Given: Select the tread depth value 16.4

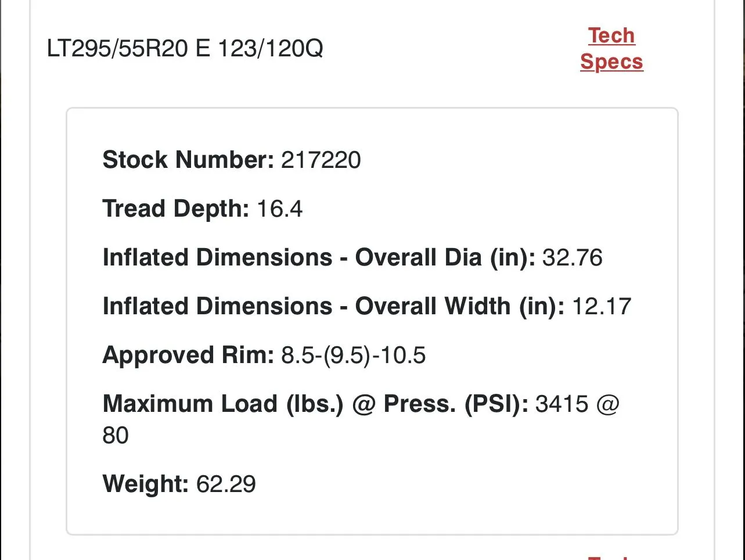Looking at the screenshot, I should pyautogui.click(x=280, y=209).
